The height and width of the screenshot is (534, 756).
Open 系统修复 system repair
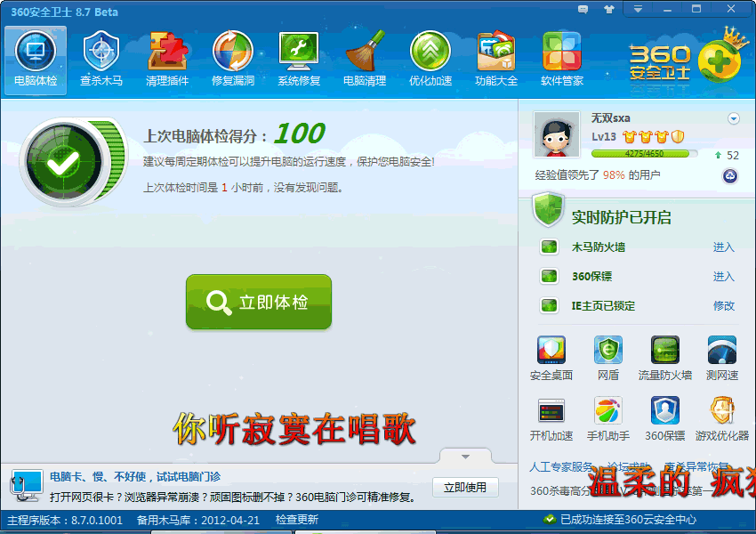[299, 60]
